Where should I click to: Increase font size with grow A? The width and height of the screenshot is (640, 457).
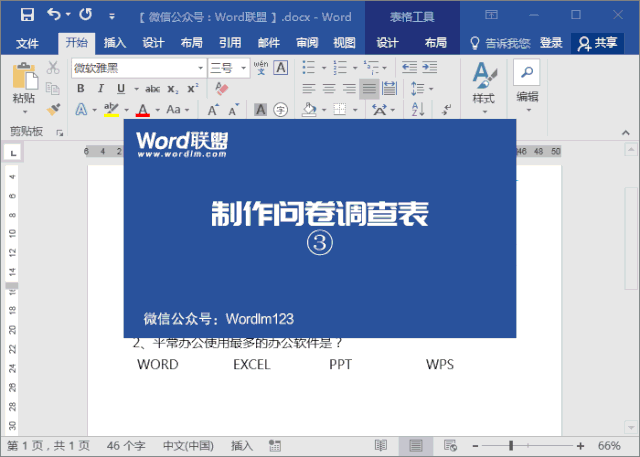pyautogui.click(x=213, y=109)
